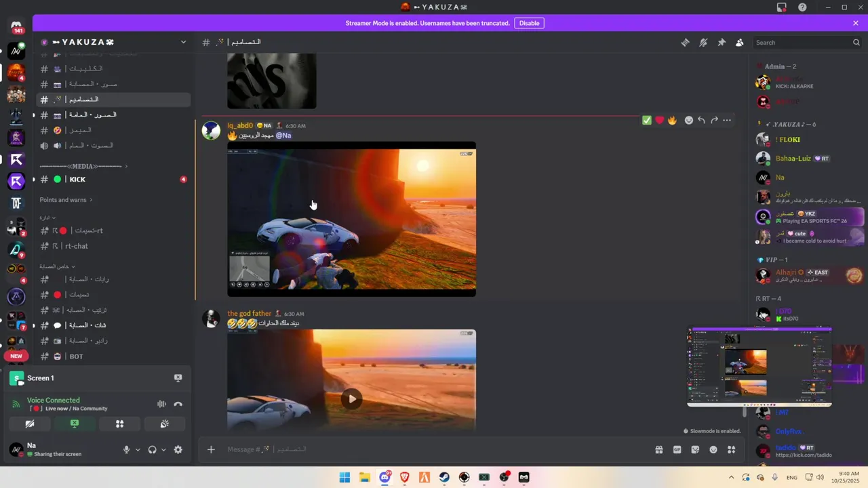
Task: Select the highlighted التصاميم channel
Action: 113,100
